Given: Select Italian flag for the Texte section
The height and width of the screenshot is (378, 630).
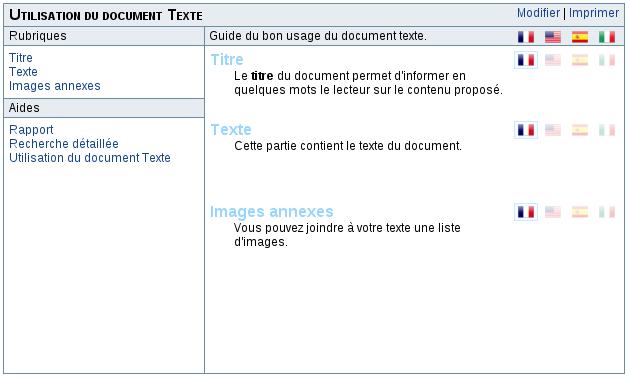Looking at the screenshot, I should click(606, 130).
